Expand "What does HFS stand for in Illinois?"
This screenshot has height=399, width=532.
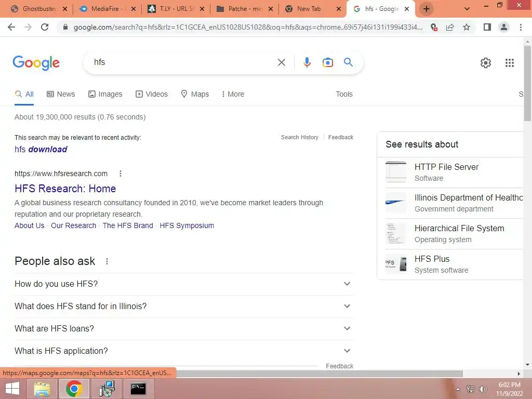pos(184,307)
